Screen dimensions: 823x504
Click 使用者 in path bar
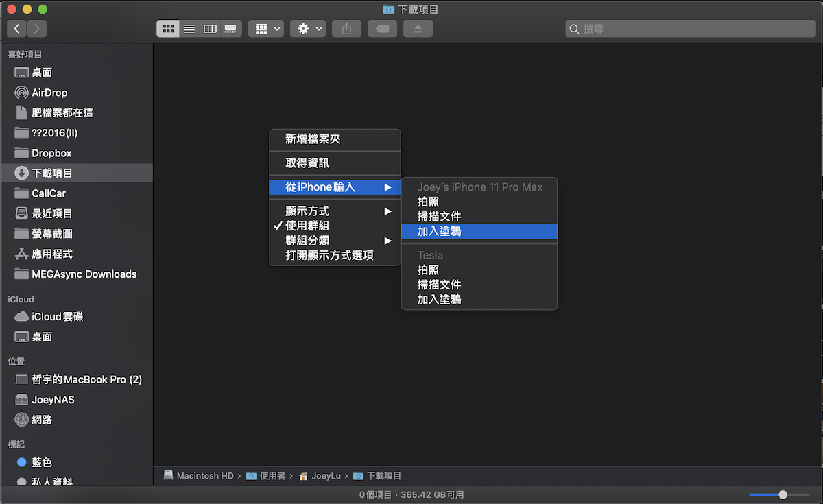[x=266, y=476]
